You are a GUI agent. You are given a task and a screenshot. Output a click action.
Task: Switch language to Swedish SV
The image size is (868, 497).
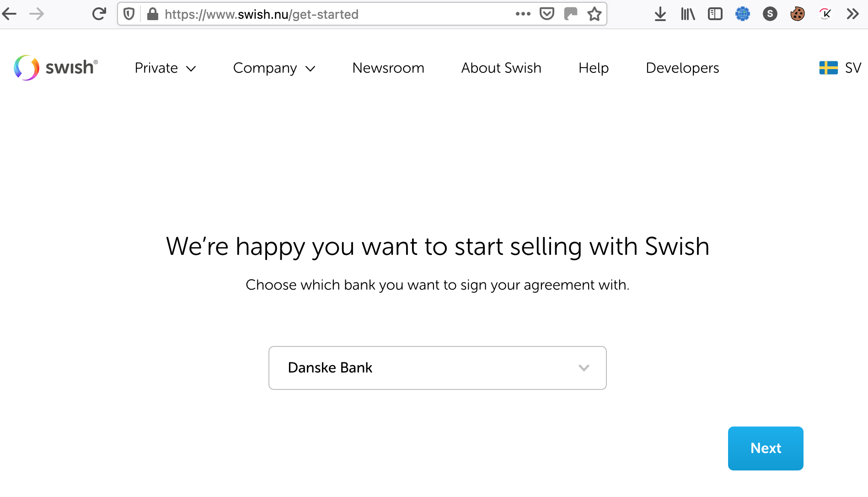[840, 68]
